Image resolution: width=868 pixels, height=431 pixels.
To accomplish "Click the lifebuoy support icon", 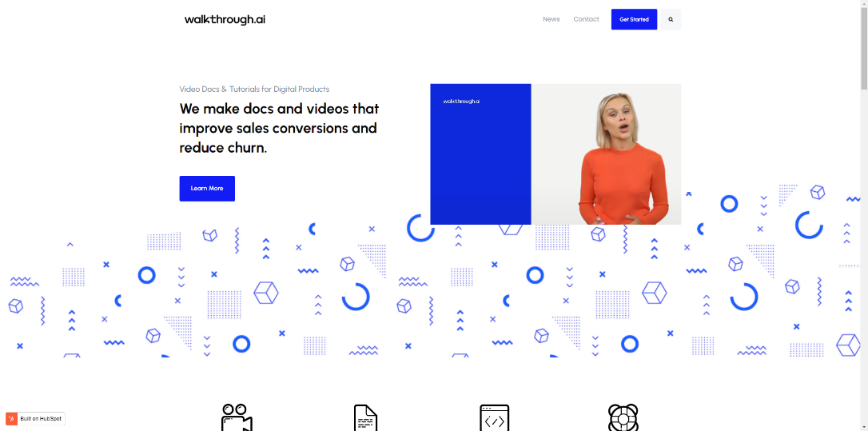I will coord(623,417).
